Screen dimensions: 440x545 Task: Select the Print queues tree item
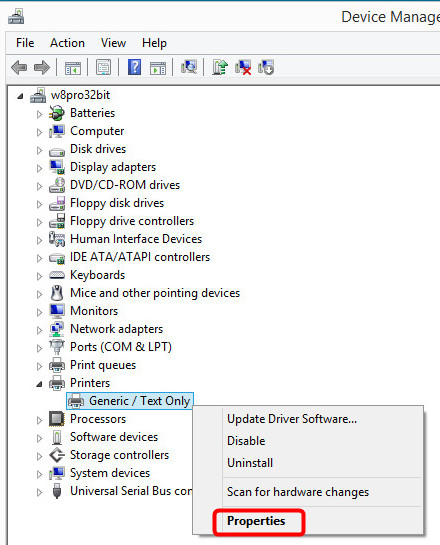point(103,365)
